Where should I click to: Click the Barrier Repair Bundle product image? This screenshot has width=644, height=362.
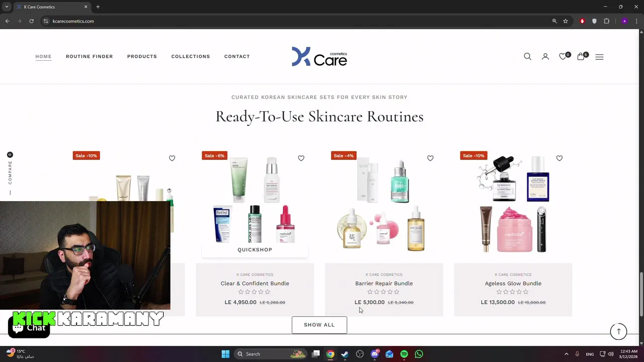[384, 204]
